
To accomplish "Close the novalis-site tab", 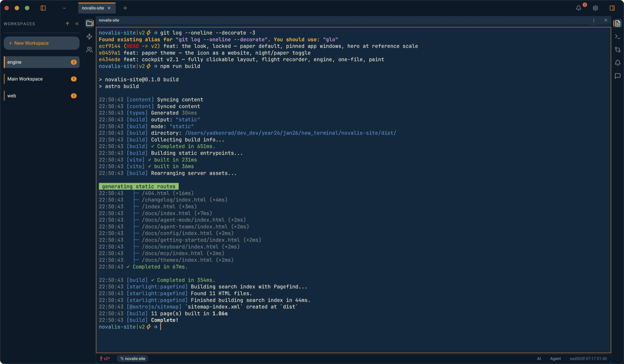I will tap(109, 8).
